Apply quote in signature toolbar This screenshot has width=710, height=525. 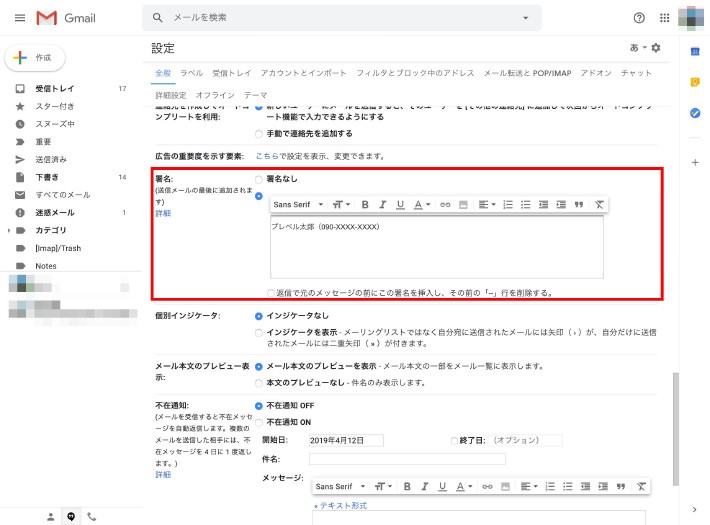click(x=579, y=205)
